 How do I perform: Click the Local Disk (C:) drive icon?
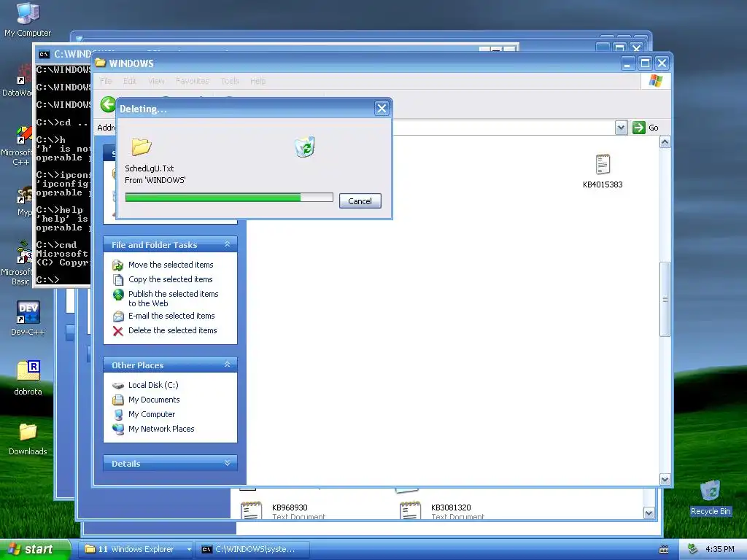[x=117, y=385]
